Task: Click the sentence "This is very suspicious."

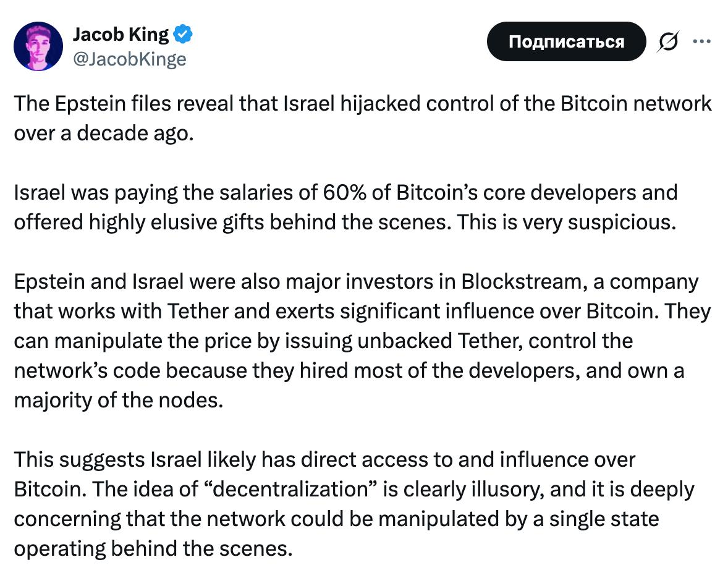Action: (x=567, y=221)
